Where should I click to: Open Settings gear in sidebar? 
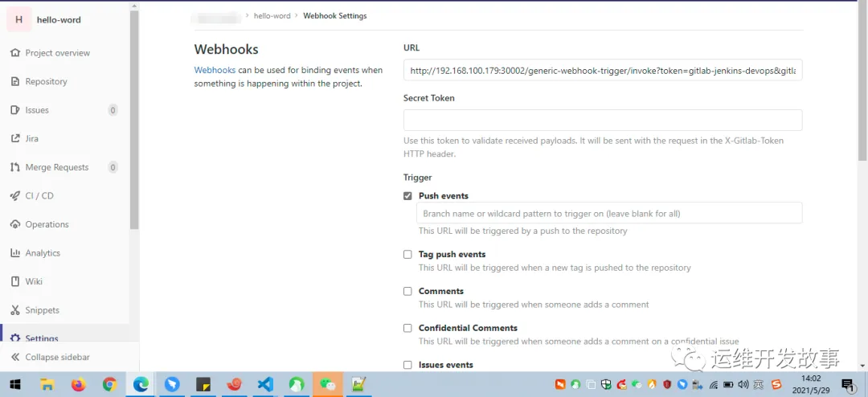tap(15, 338)
